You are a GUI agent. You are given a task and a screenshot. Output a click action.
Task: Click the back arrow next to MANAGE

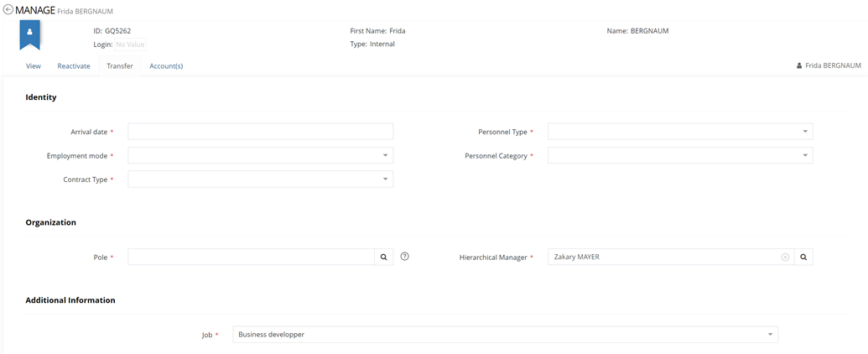8,10
